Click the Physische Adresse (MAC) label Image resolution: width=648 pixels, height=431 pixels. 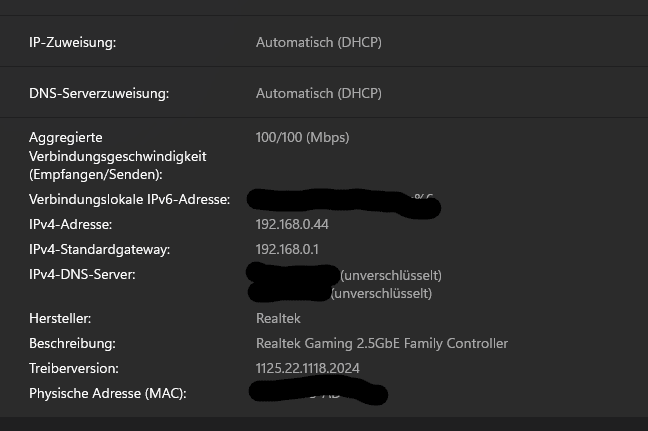107,393
